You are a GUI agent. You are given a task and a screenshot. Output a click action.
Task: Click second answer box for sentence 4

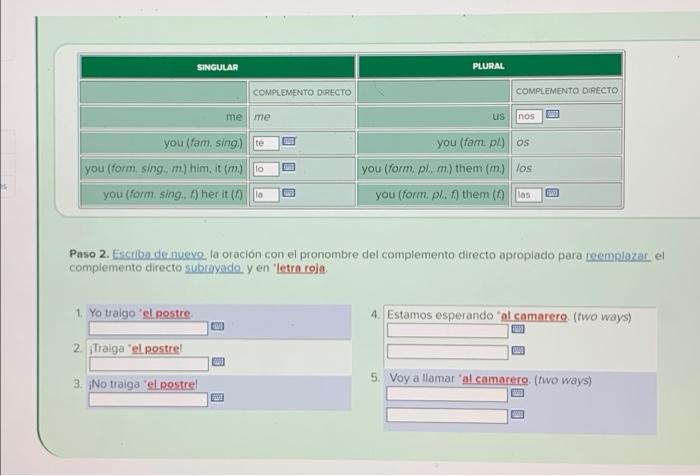coord(447,352)
